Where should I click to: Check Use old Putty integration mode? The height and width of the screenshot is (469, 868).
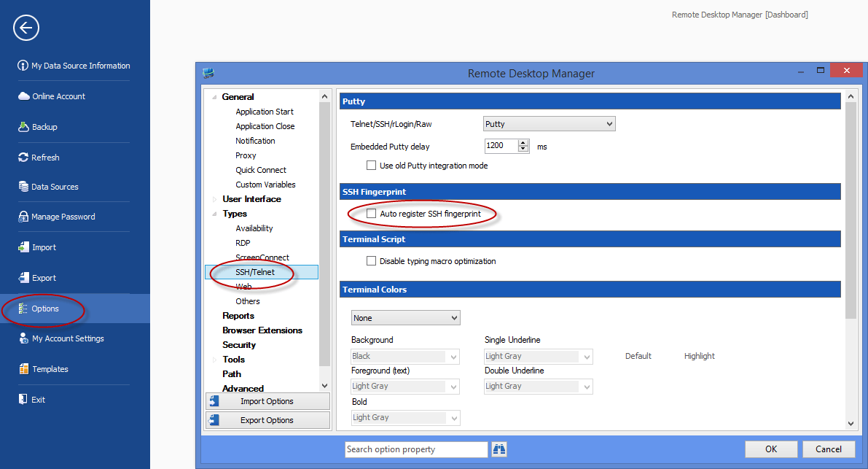click(371, 166)
